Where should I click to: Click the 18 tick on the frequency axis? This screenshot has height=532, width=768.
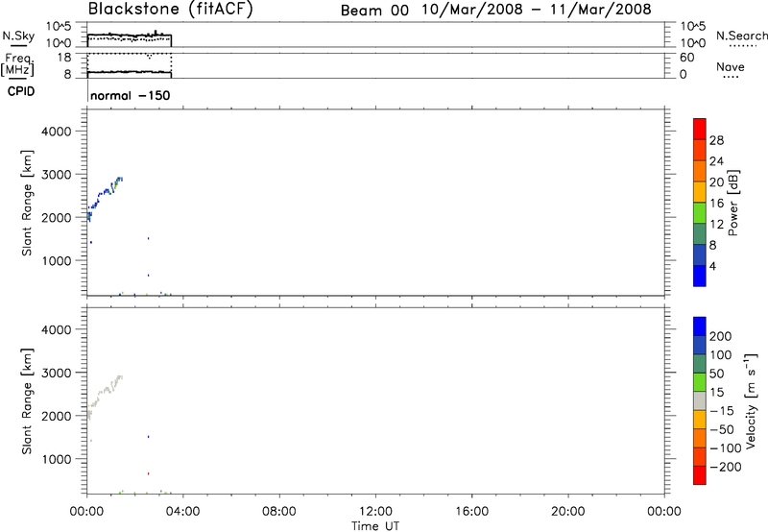click(64, 58)
